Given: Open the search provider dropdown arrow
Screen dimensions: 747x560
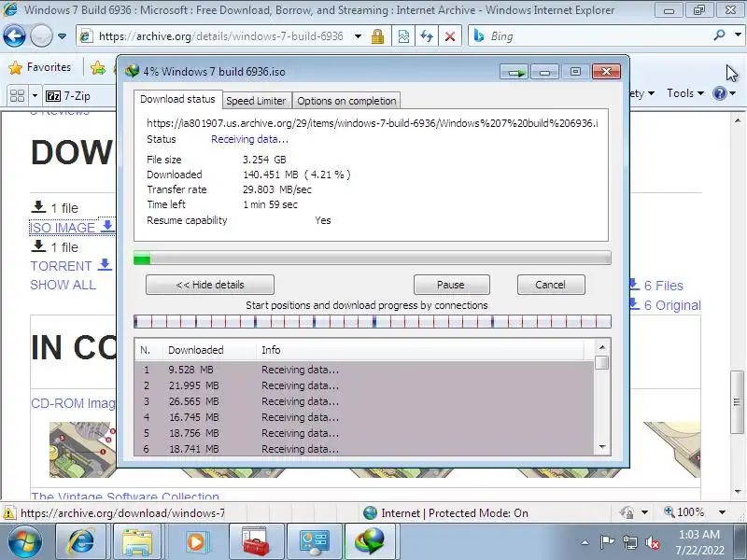Looking at the screenshot, I should [738, 35].
